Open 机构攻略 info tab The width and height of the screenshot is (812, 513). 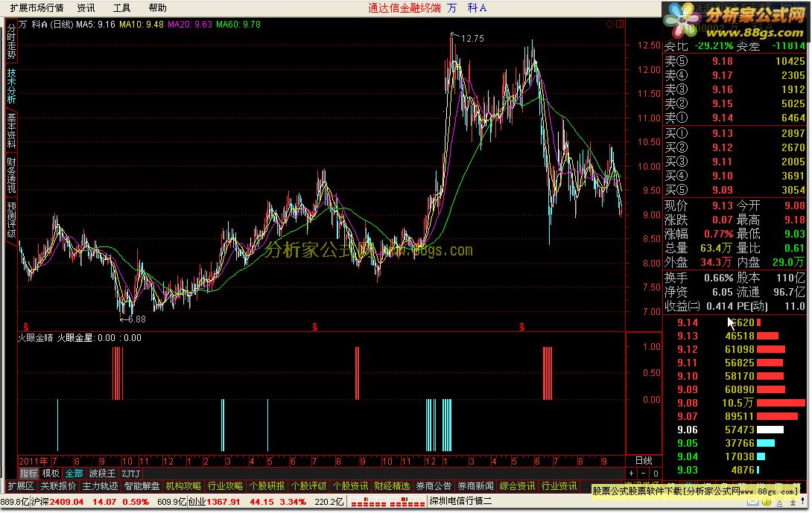click(183, 486)
